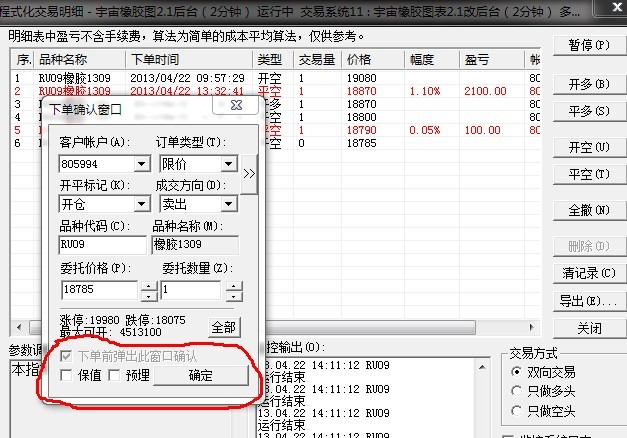Click the 关闭 button
The image size is (627, 438).
click(x=589, y=328)
